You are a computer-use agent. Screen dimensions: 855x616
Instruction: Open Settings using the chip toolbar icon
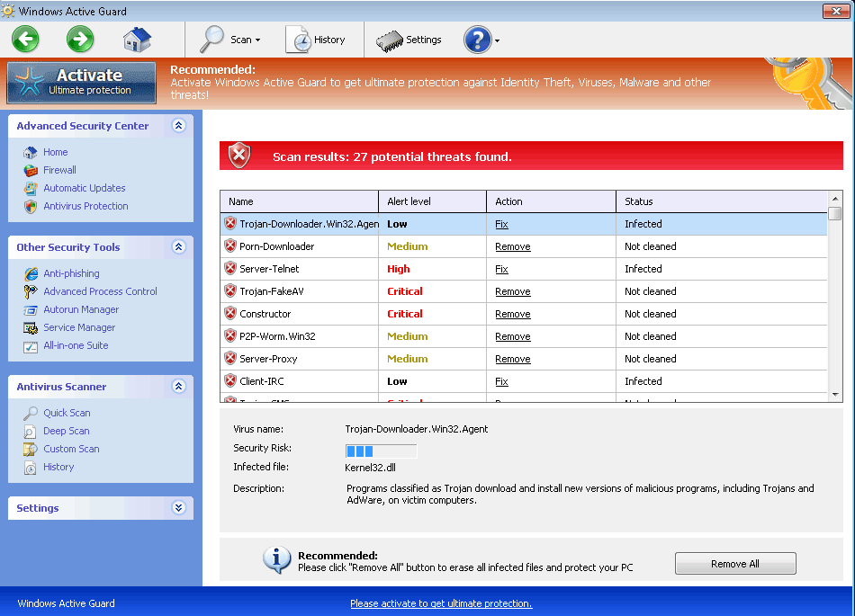tap(390, 40)
